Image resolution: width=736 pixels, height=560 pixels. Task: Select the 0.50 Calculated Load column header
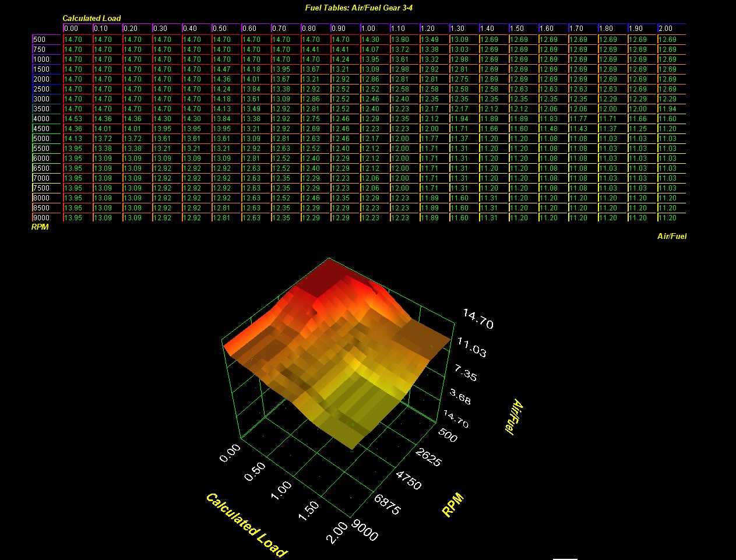[x=226, y=28]
